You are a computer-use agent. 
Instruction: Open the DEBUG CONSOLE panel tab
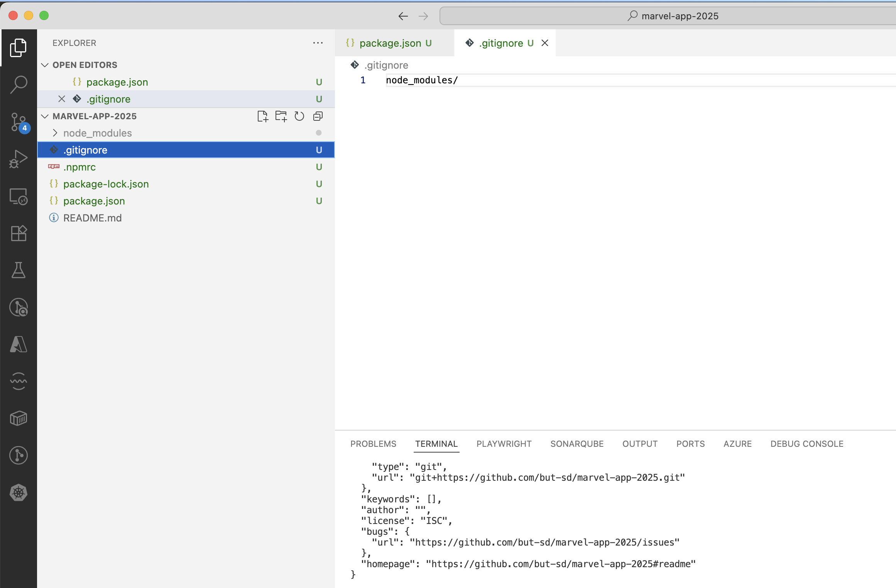(x=807, y=444)
